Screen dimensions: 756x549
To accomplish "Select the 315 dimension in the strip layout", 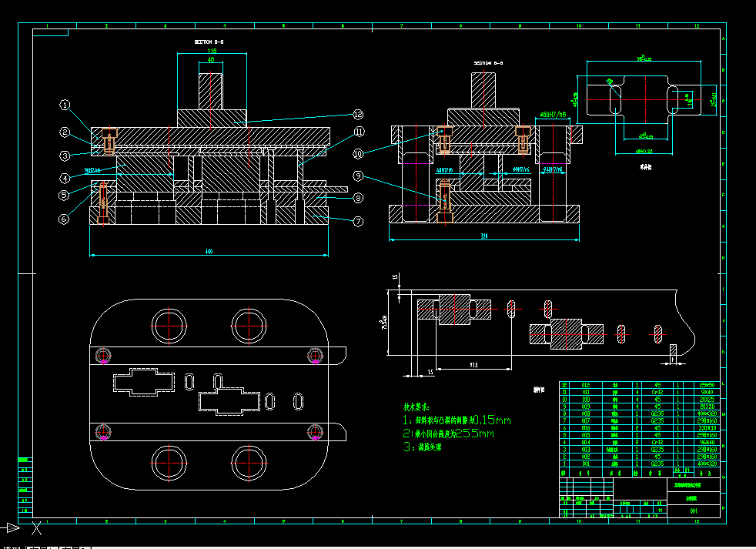I will click(x=473, y=365).
